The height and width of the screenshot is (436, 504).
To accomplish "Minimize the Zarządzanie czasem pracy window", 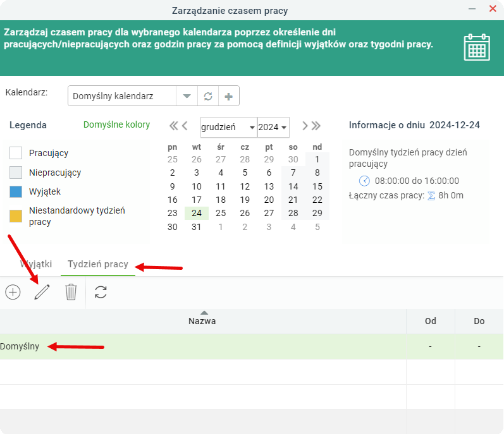I will (x=472, y=9).
